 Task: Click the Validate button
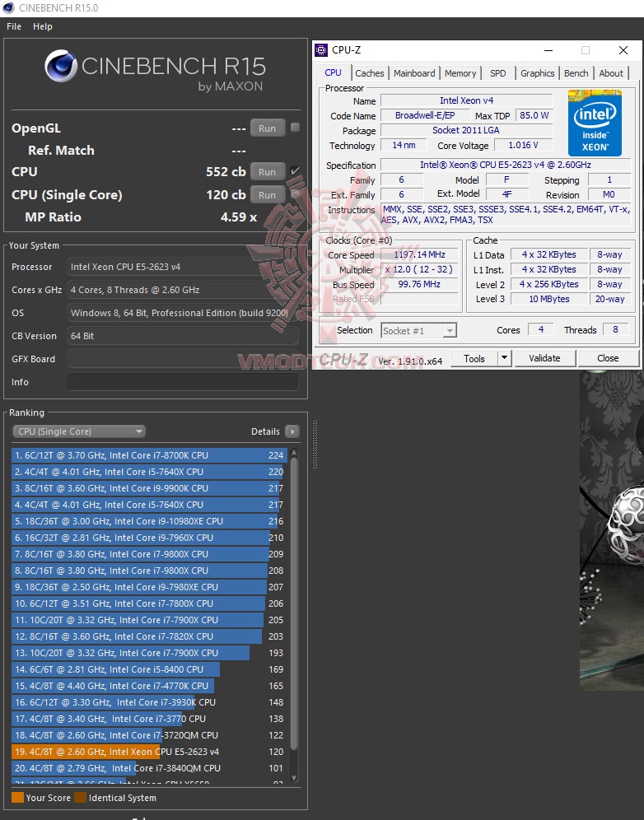coord(544,358)
